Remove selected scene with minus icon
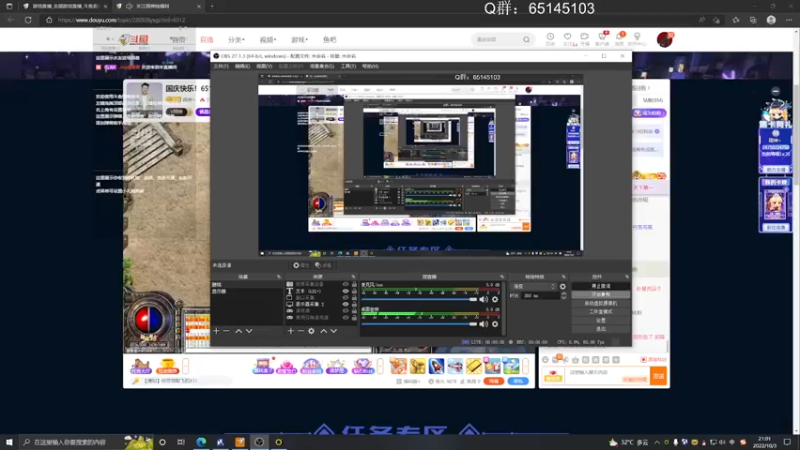800x450 pixels. pos(227,331)
